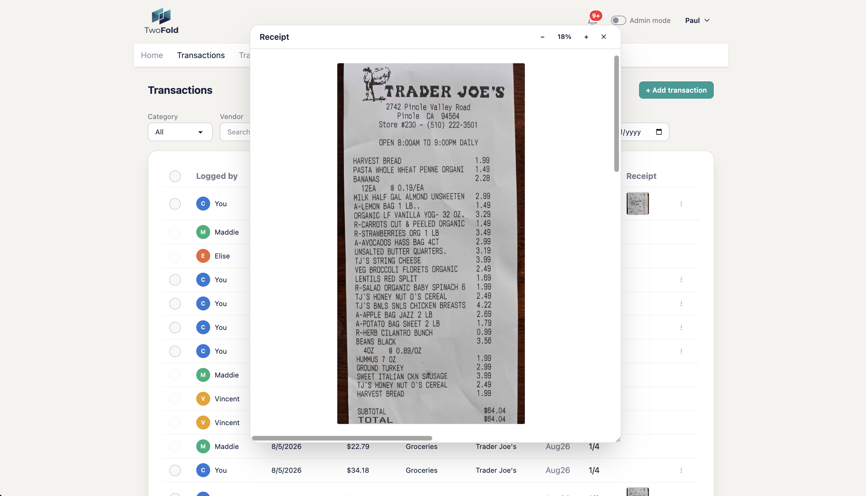The image size is (868, 496).
Task: Click the Trader Joe's receipt image
Action: point(431,244)
